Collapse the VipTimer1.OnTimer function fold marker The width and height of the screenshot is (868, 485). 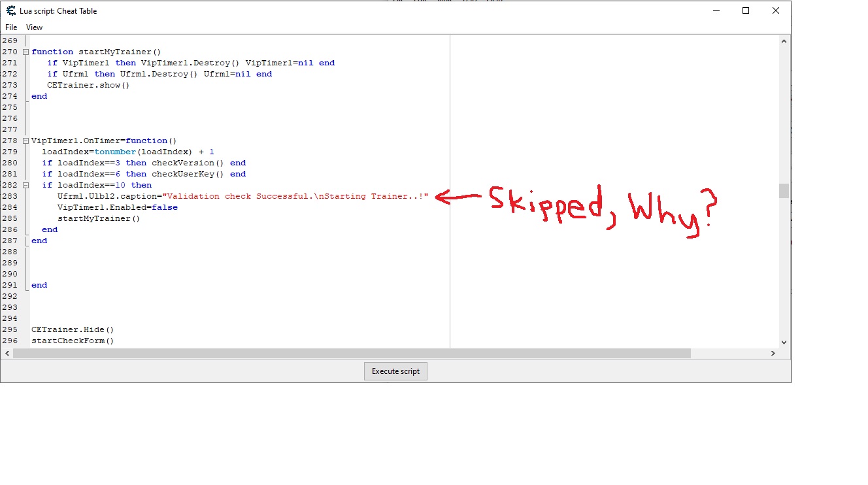tap(25, 141)
